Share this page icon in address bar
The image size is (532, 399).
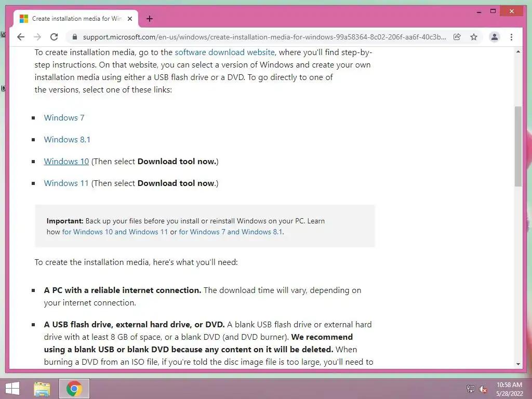coord(457,37)
